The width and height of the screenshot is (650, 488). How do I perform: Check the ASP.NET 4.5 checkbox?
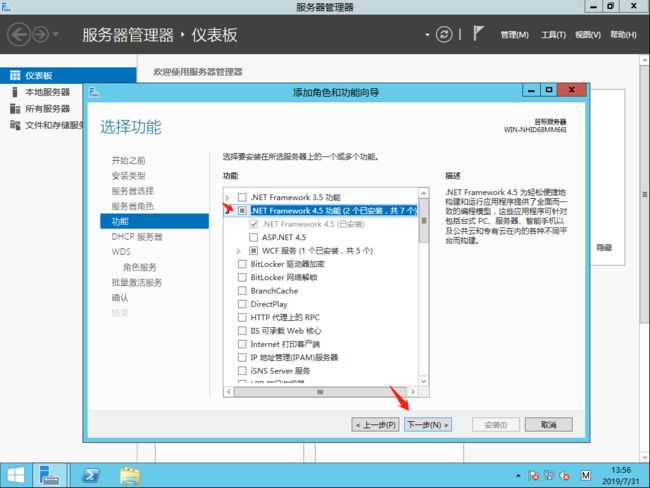click(x=253, y=237)
